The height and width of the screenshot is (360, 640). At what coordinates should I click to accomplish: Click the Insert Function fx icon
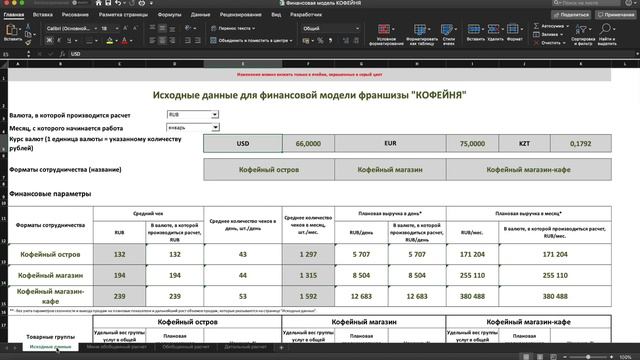[62, 53]
